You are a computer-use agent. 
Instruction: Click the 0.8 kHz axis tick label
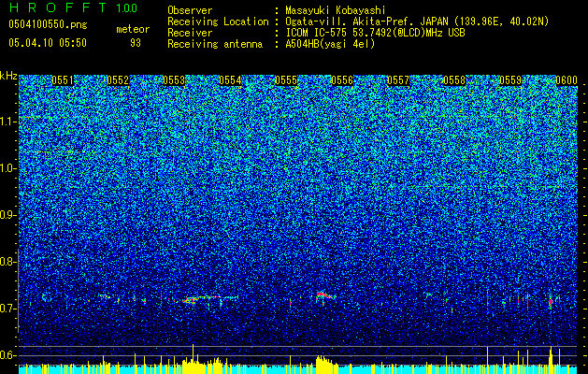[x=7, y=262]
